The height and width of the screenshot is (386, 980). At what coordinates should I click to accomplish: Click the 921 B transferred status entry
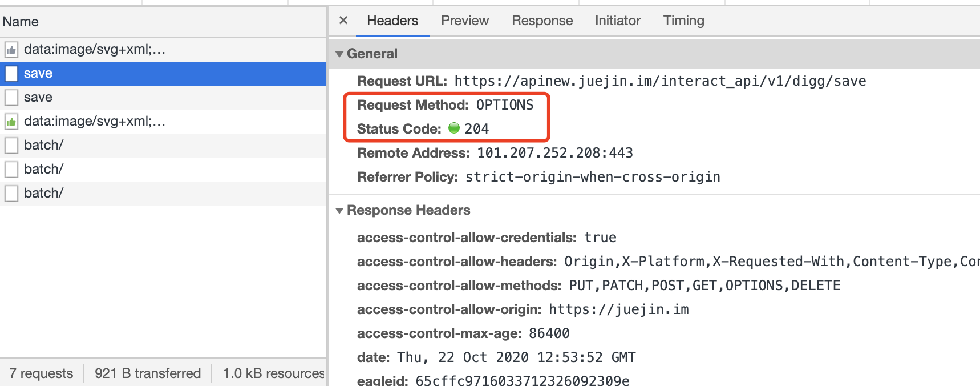pyautogui.click(x=148, y=373)
